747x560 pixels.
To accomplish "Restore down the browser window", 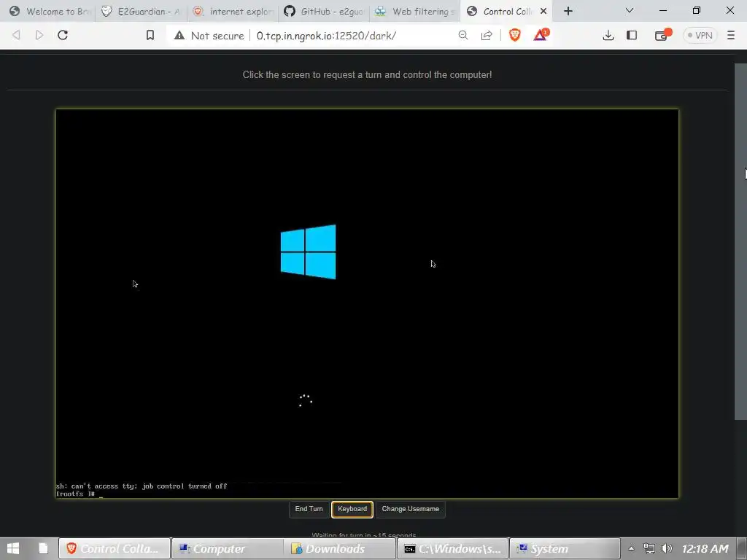I will (697, 10).
